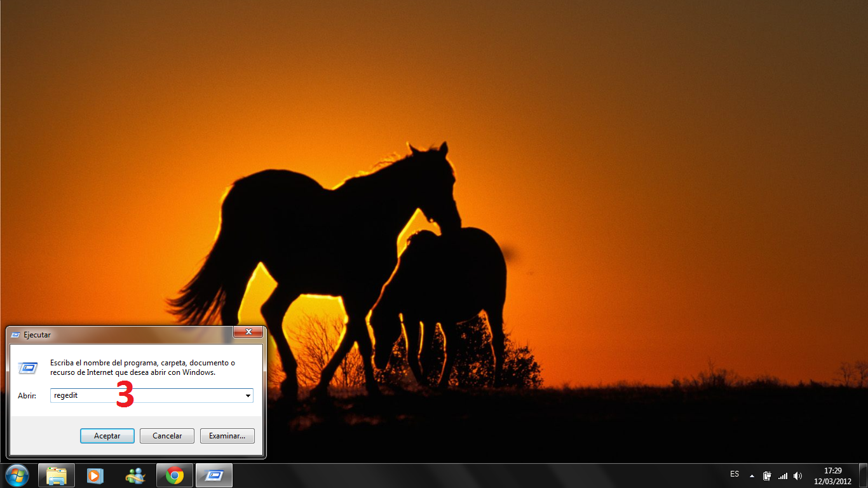The height and width of the screenshot is (488, 868).
Task: Open the Windows Start menu orb
Action: click(17, 475)
